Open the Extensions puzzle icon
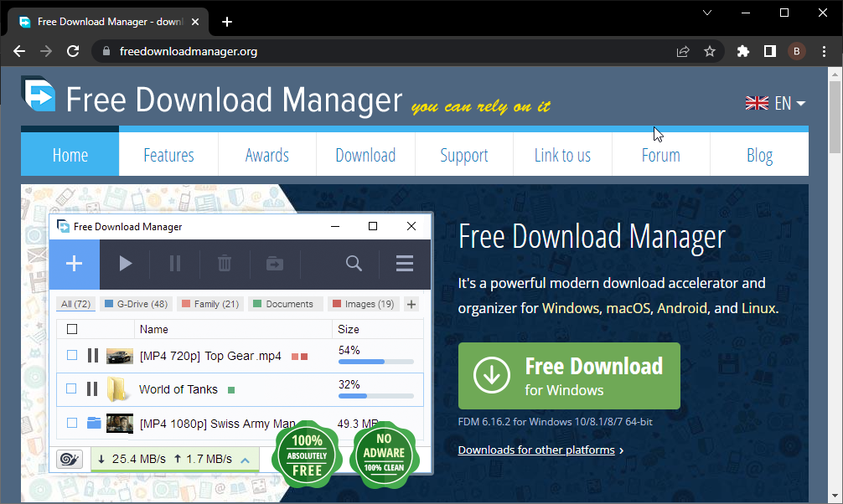843x504 pixels. click(743, 52)
